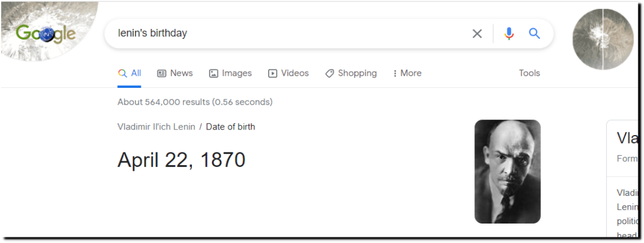Switch to the News tab

(x=175, y=73)
